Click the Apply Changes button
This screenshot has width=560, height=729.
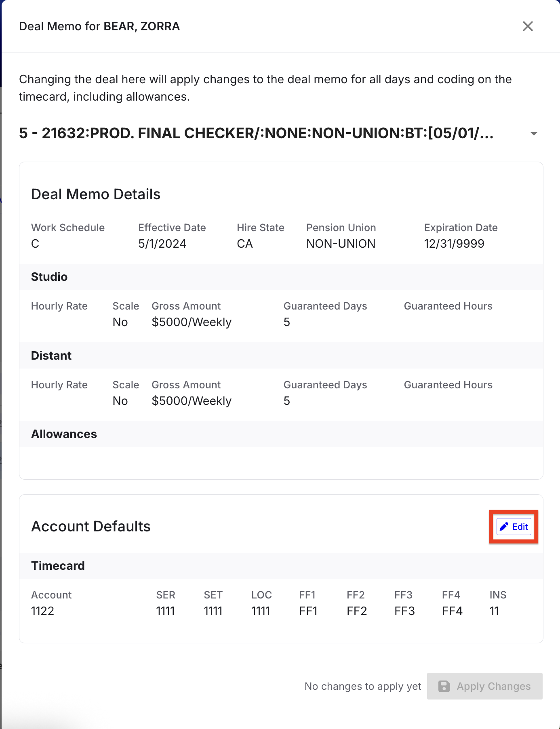click(x=484, y=686)
